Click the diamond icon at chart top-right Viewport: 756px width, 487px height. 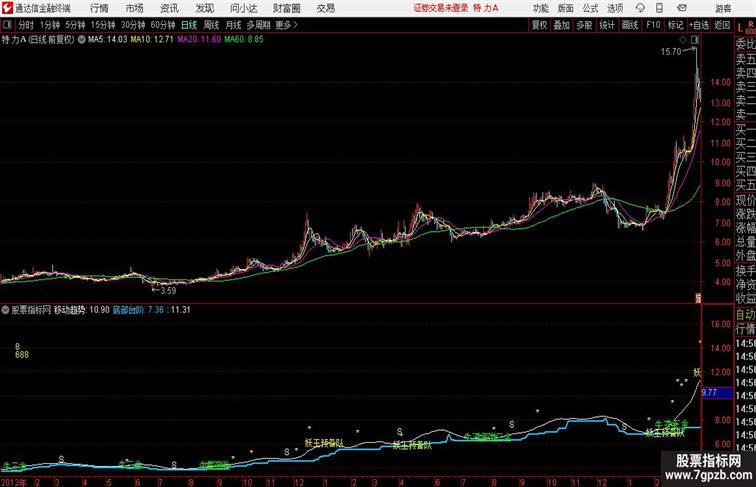pos(683,40)
